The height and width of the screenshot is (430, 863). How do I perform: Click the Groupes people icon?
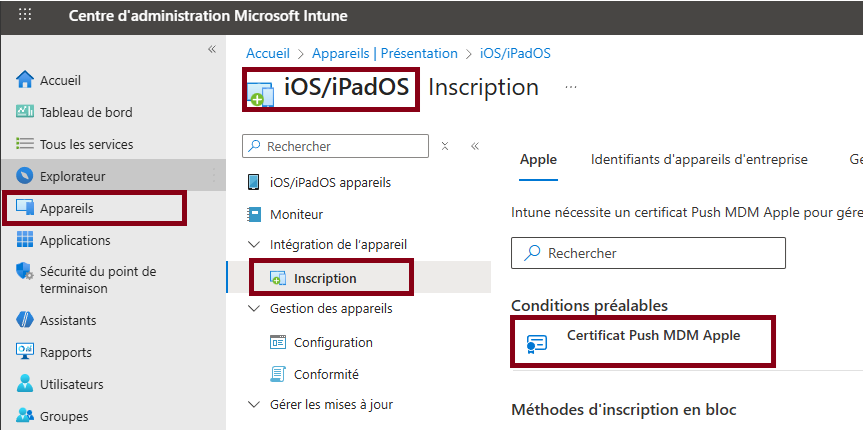pyautogui.click(x=25, y=416)
